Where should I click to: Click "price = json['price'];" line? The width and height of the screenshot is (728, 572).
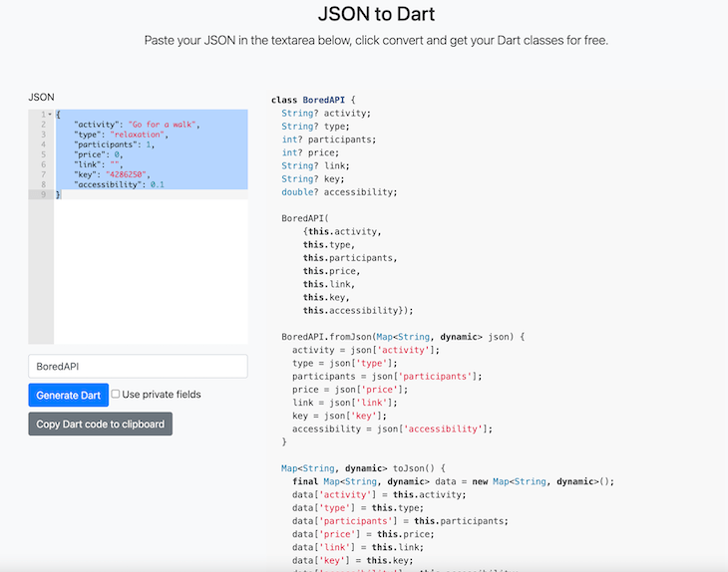[x=350, y=390]
